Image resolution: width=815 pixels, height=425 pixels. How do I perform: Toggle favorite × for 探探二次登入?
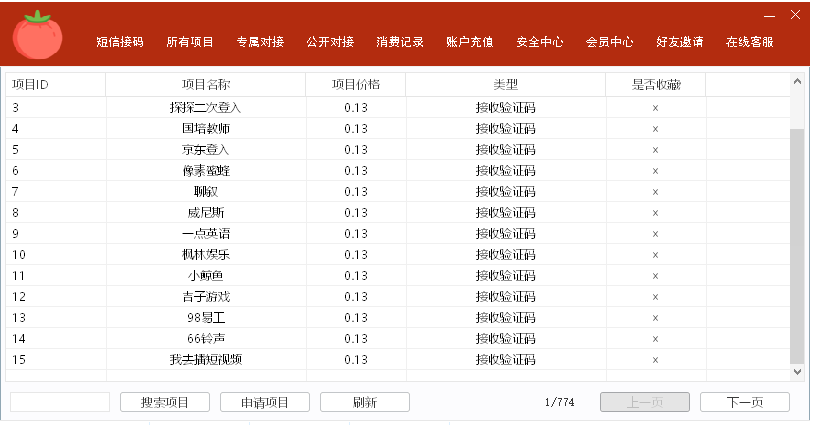pyautogui.click(x=655, y=108)
